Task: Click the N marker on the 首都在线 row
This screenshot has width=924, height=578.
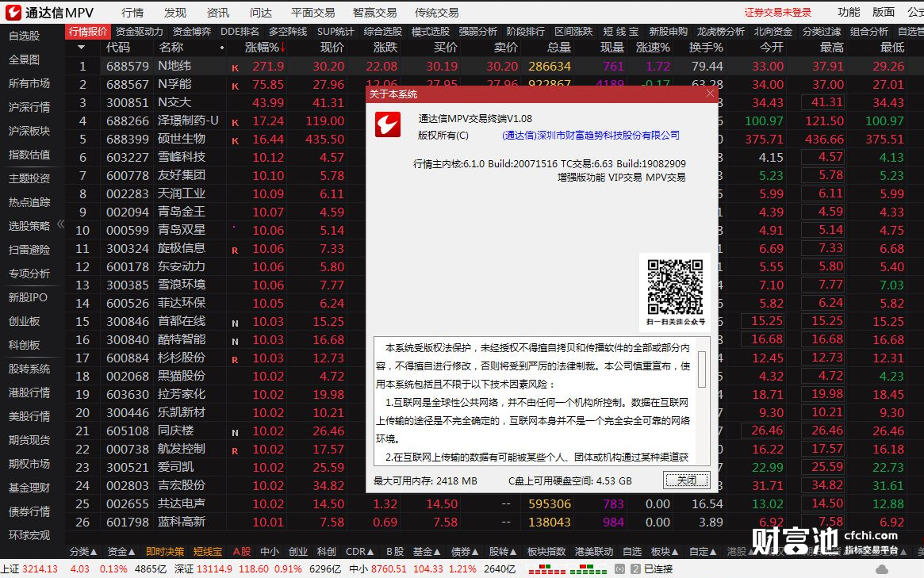Action: coord(235,323)
